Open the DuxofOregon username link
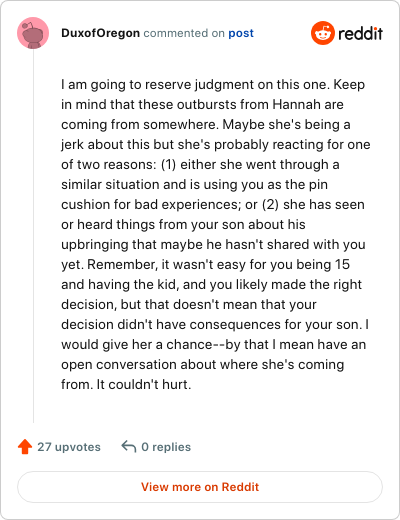The height and width of the screenshot is (520, 400). pyautogui.click(x=100, y=33)
